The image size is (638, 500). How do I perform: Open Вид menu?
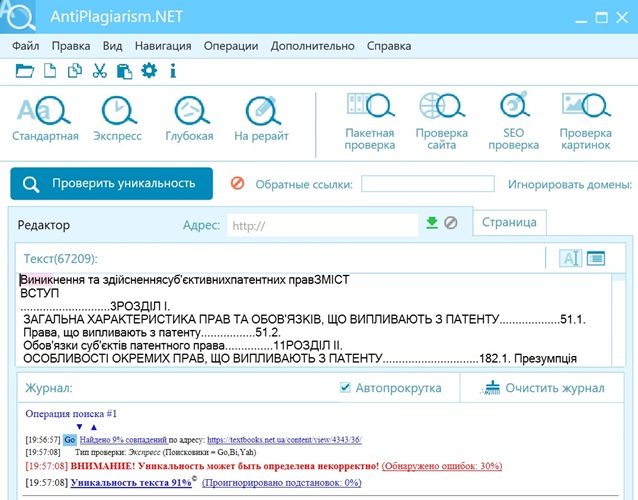point(113,46)
